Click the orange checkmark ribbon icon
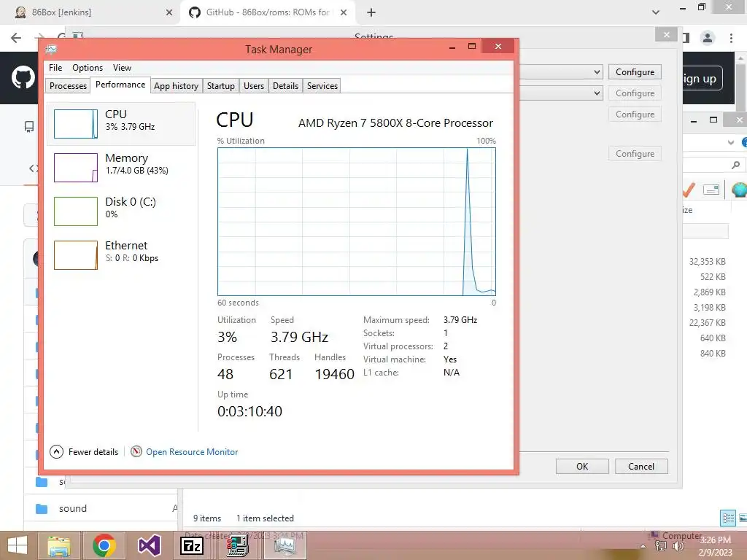Viewport: 747px width, 560px height. pyautogui.click(x=688, y=190)
